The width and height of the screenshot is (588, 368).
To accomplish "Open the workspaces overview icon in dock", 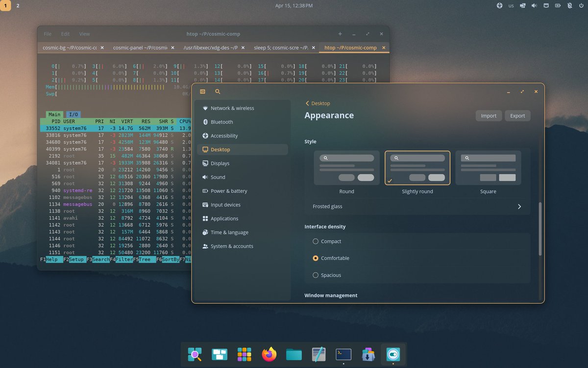I will [220, 354].
